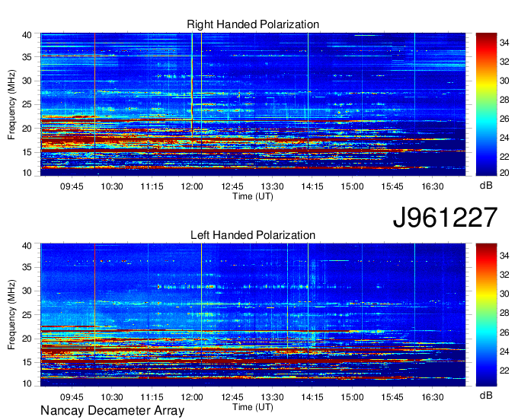
Task: Click "Time (UT)" label under the lower plot
Action: (x=253, y=407)
